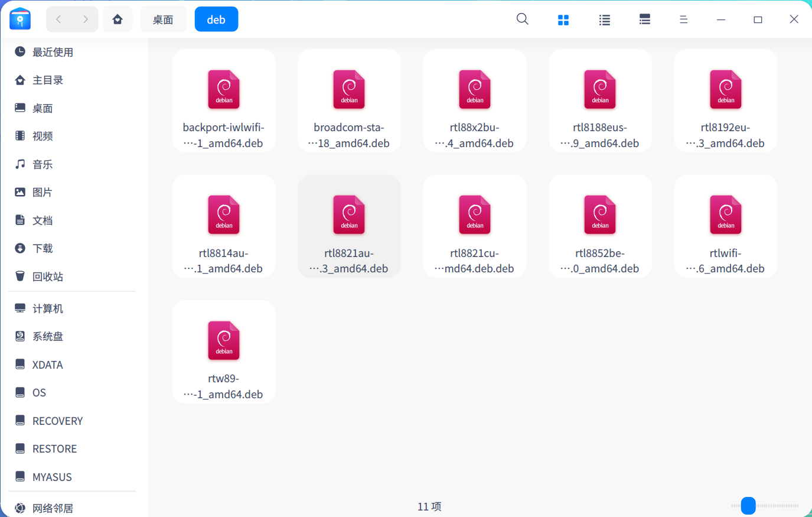This screenshot has height=517, width=812.
Task: Open the search function
Action: tap(522, 19)
